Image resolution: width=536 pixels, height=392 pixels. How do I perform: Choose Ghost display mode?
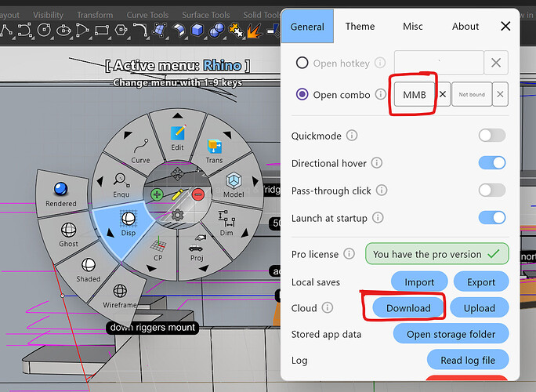coord(68,234)
